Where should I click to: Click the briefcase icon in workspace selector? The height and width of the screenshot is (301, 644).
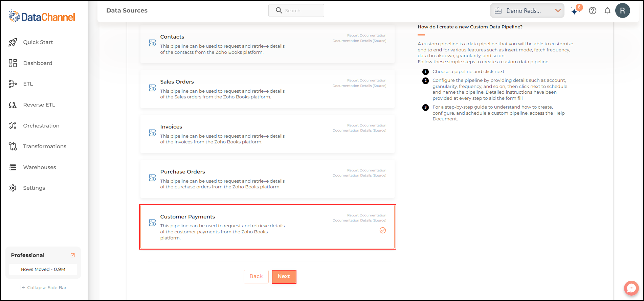click(x=498, y=11)
